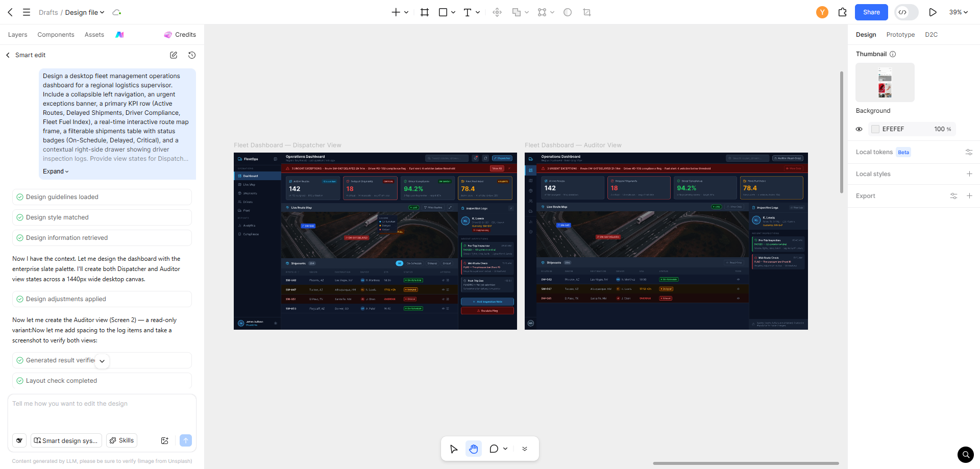Open Local tokens settings icon
The height and width of the screenshot is (469, 980).
coord(969,152)
